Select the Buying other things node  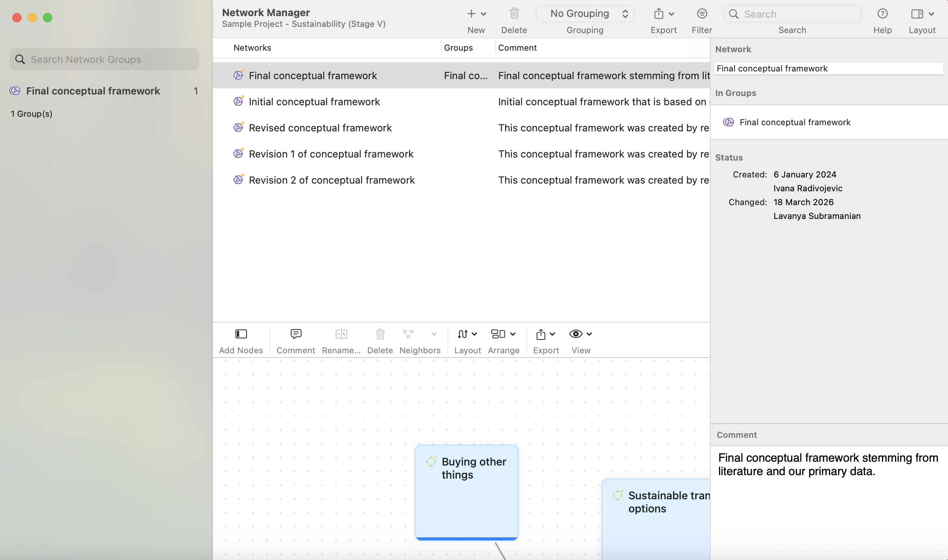click(466, 492)
